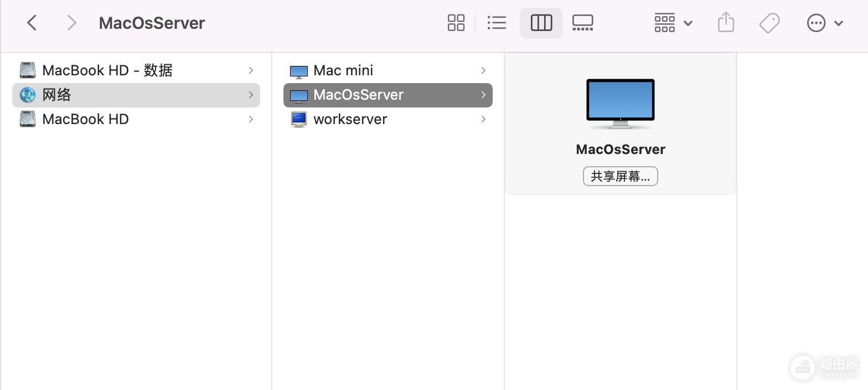
Task: Click disk icon beside plain MacBook HD
Action: click(x=28, y=119)
